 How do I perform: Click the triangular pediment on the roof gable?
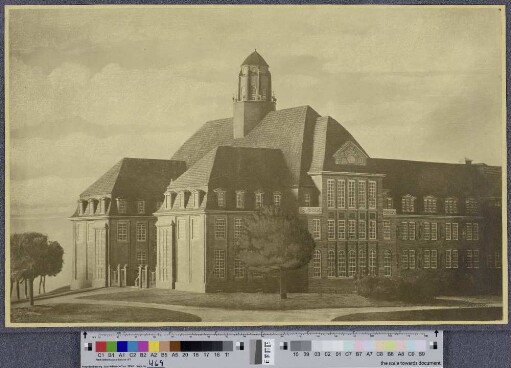[x=350, y=154]
